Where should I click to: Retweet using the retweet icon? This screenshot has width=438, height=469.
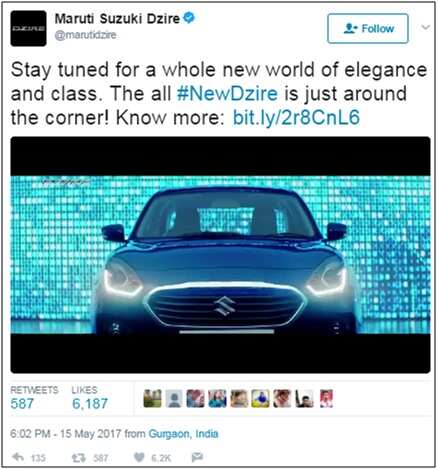(79, 458)
